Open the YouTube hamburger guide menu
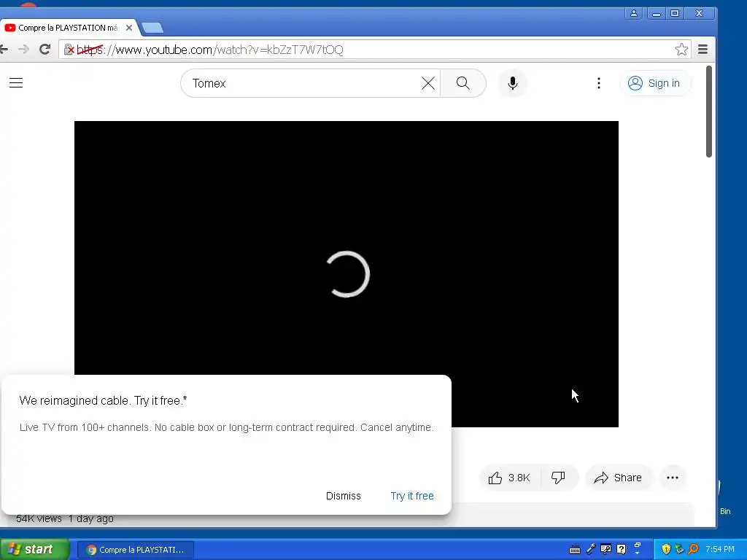The image size is (747, 560). (x=16, y=83)
